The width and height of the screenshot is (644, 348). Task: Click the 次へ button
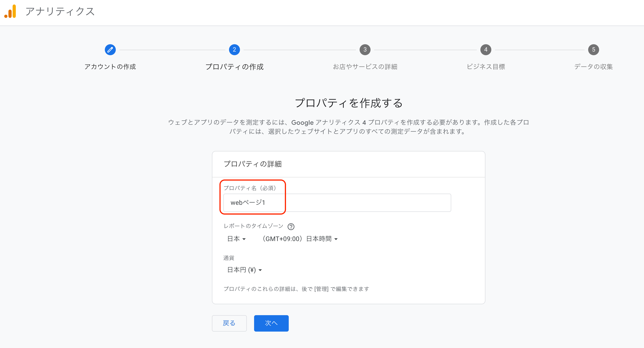point(271,323)
